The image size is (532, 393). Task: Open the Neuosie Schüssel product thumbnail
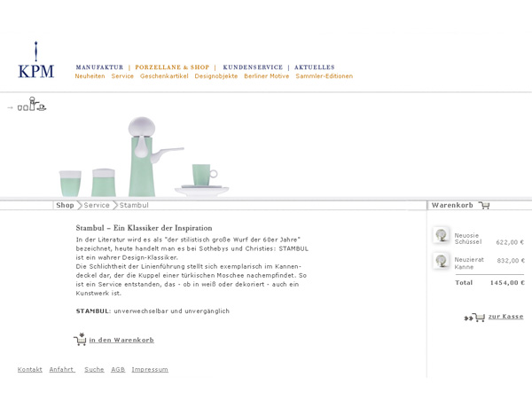[x=441, y=235]
